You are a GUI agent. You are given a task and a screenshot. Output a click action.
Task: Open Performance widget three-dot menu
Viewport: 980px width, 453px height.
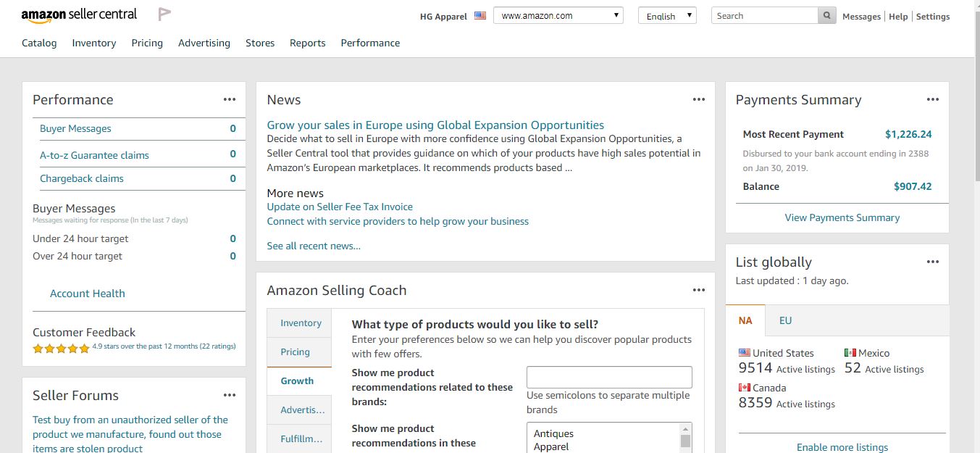tap(230, 100)
